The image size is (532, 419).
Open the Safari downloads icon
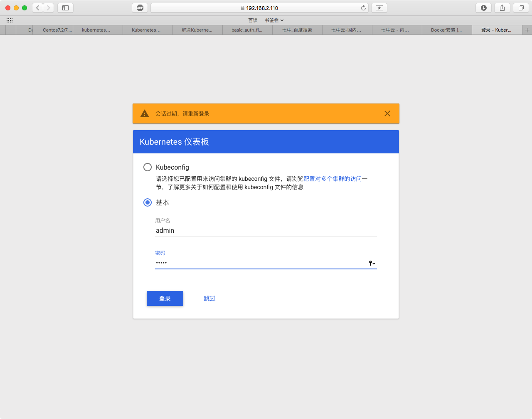484,8
